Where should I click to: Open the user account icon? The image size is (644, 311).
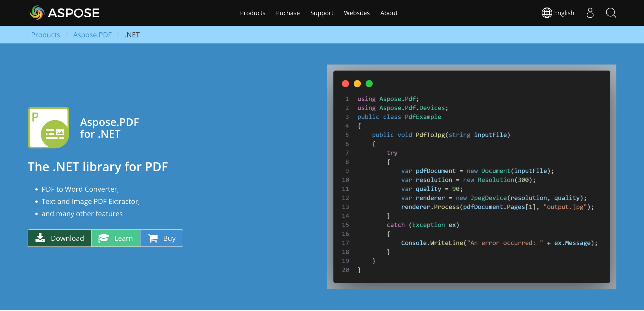590,13
